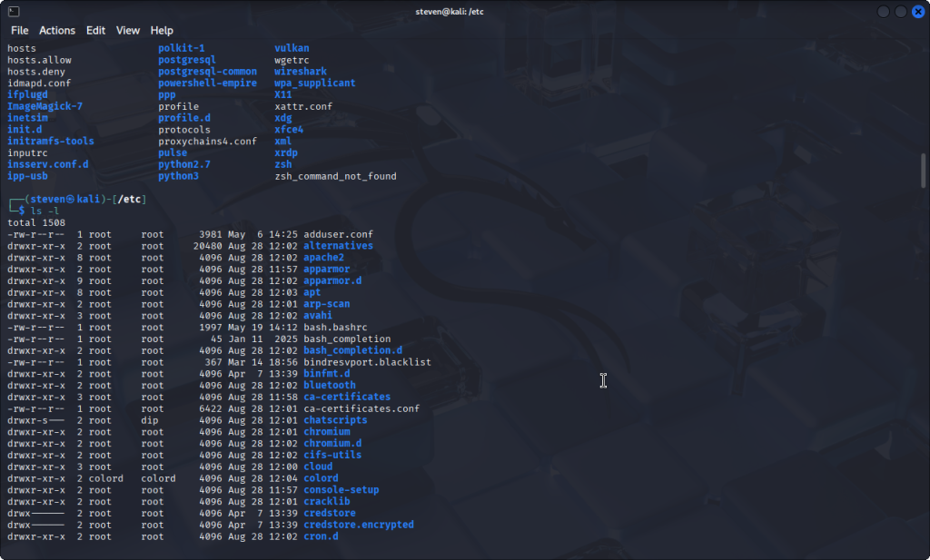Click the terminal icon in the title bar
This screenshot has height=560, width=930.
click(x=13, y=11)
